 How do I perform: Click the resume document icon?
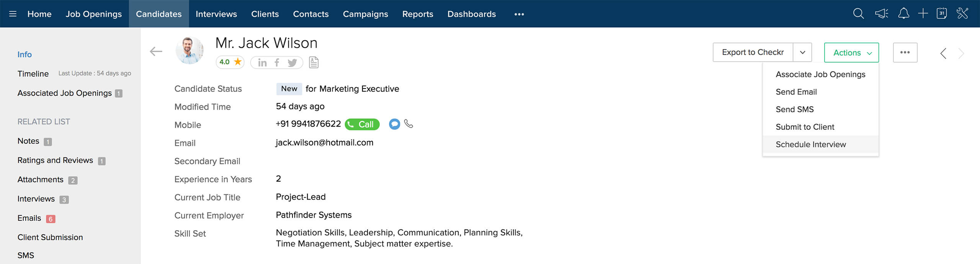pyautogui.click(x=314, y=62)
